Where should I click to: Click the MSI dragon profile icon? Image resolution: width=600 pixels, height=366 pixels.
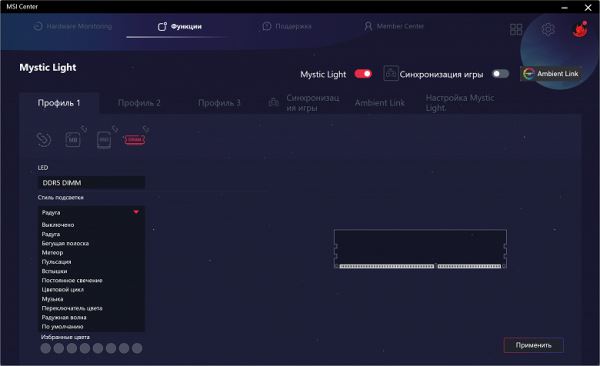point(580,29)
